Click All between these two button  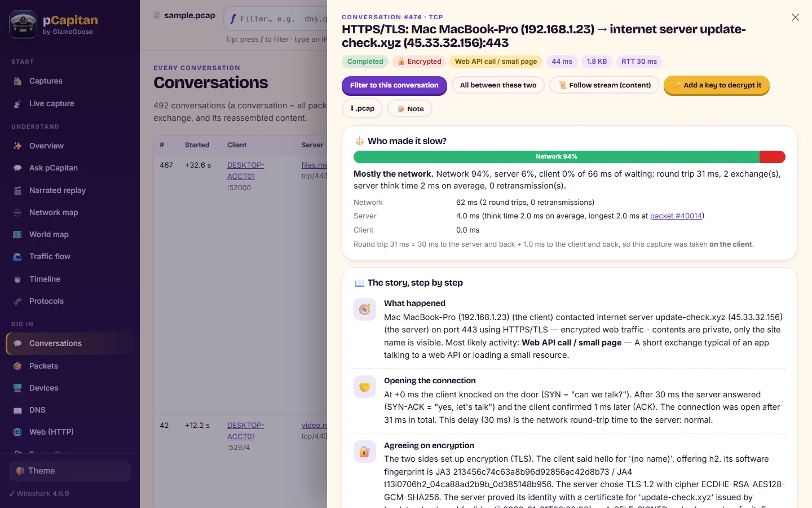click(x=498, y=85)
